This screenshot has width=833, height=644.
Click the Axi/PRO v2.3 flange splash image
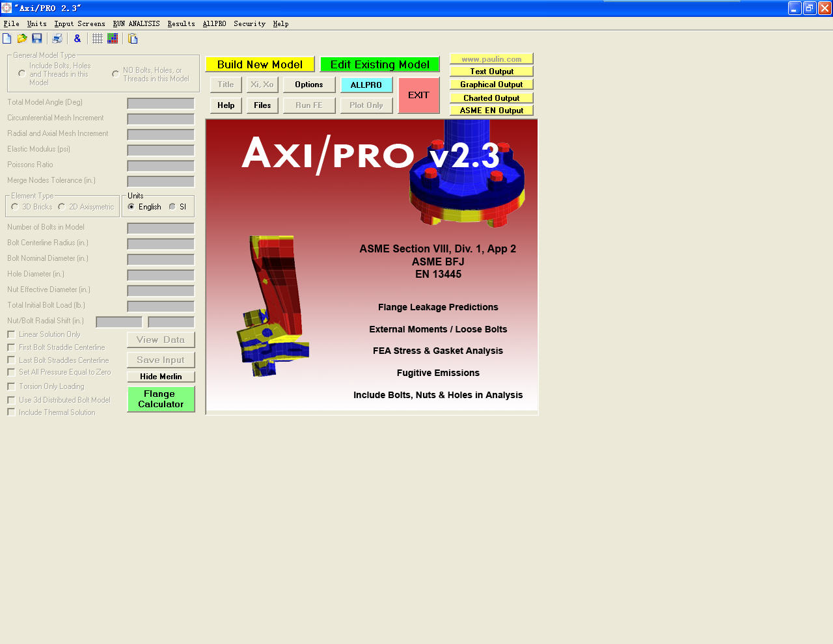(372, 267)
